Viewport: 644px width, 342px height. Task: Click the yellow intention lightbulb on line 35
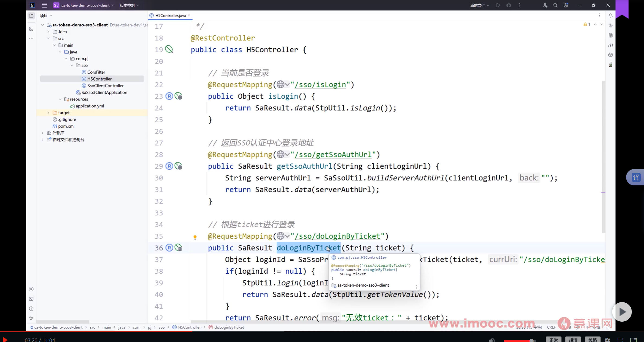(195, 237)
